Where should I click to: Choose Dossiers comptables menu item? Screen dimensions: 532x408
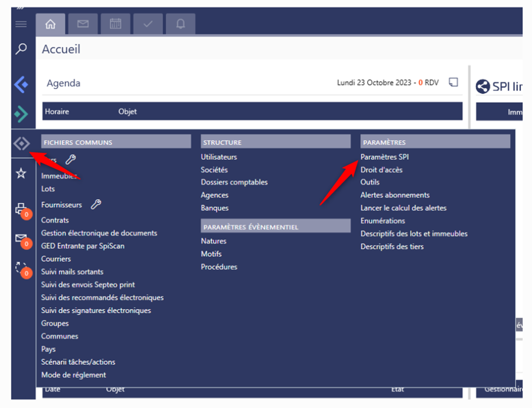pos(234,182)
